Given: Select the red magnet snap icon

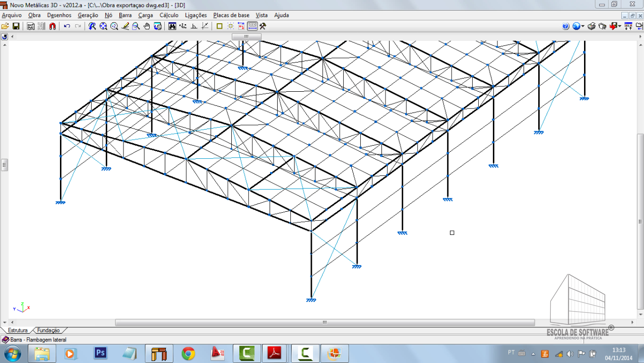Looking at the screenshot, I should [x=52, y=26].
